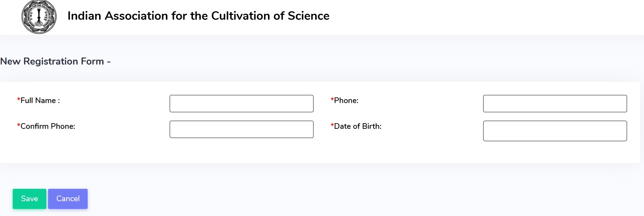Focus the Phone input box
Image resolution: width=644 pixels, height=216 pixels.
tap(555, 103)
